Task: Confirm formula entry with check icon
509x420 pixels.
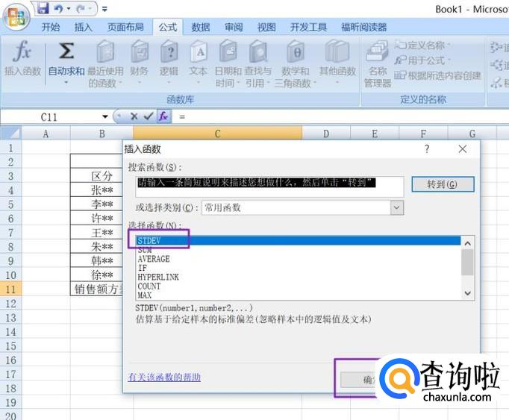Action: click(x=149, y=116)
